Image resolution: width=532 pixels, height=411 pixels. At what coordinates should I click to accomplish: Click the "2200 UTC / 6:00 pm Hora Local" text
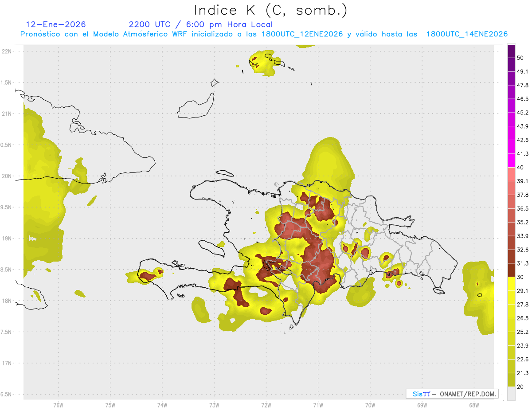coord(201,24)
